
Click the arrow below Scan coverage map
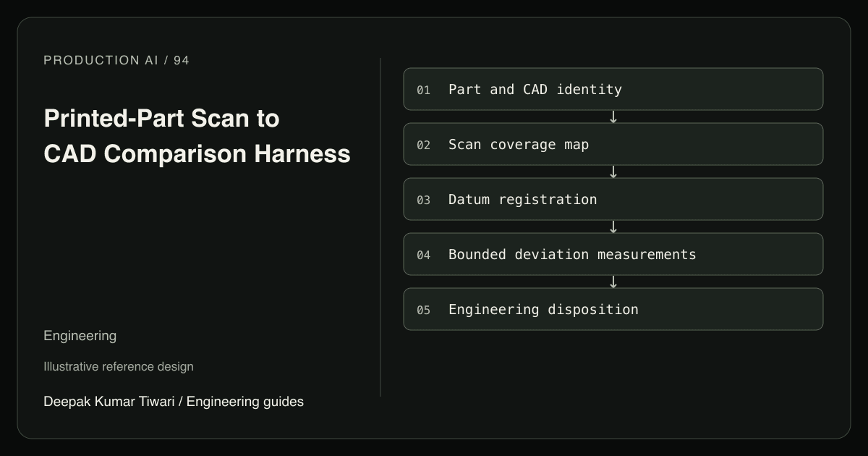click(x=613, y=172)
